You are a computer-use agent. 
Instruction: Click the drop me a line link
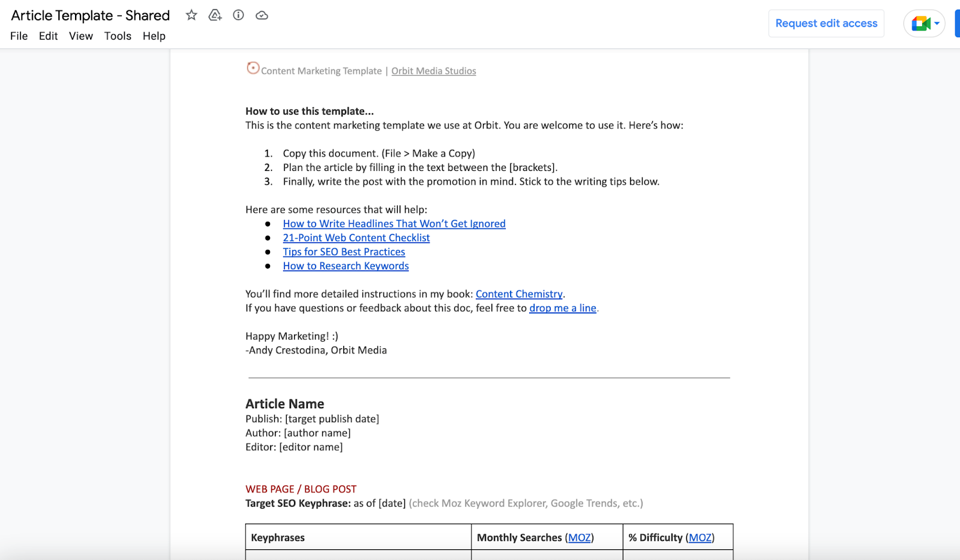pyautogui.click(x=562, y=308)
